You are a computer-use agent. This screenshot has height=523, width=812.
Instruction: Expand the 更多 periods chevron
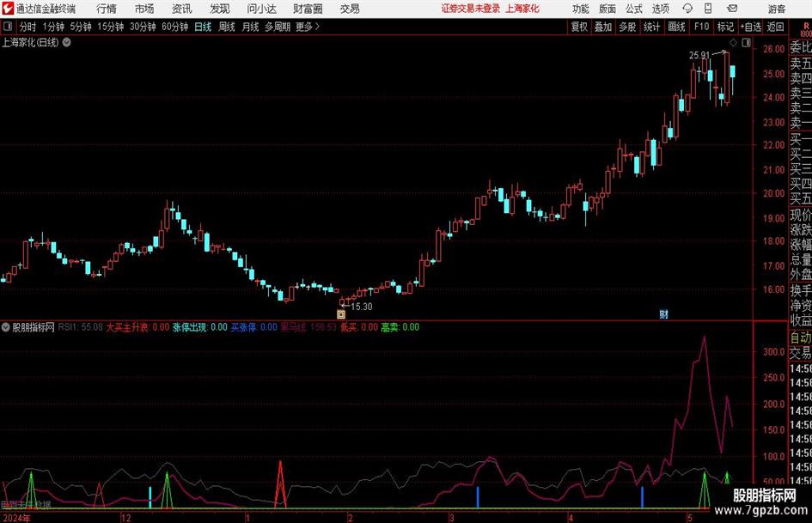tap(317, 27)
